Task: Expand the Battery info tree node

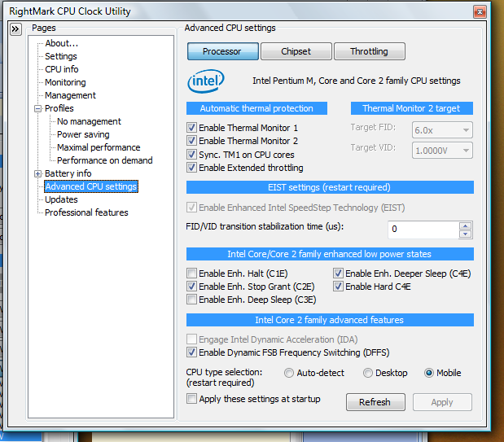Action: [x=38, y=174]
